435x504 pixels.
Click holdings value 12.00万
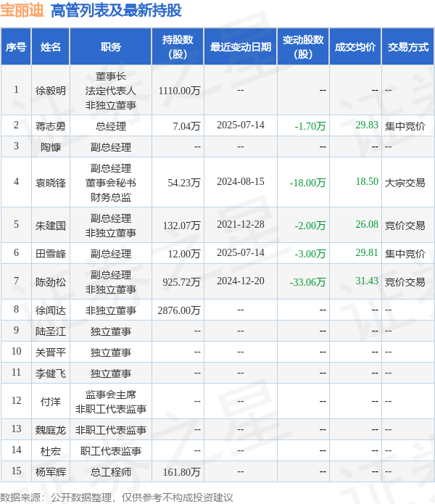184,254
